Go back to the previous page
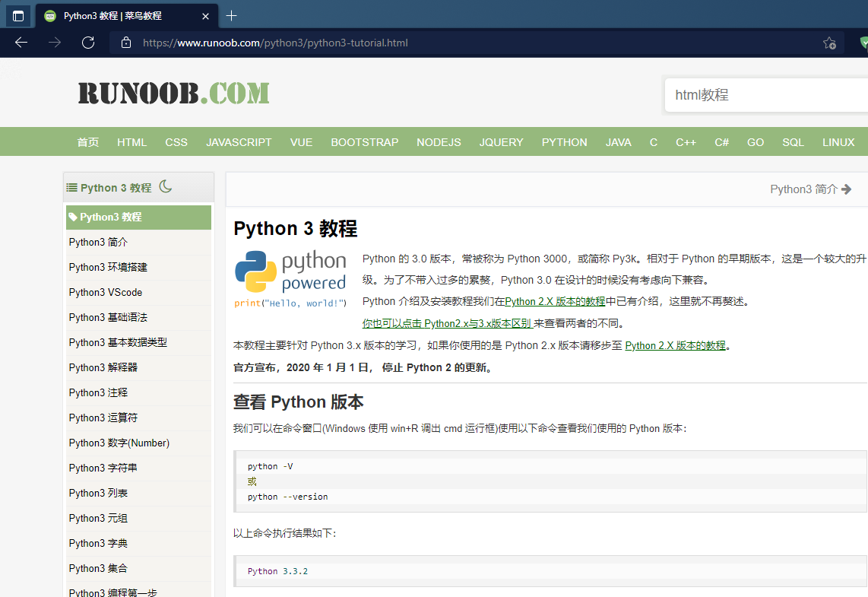 [x=21, y=43]
